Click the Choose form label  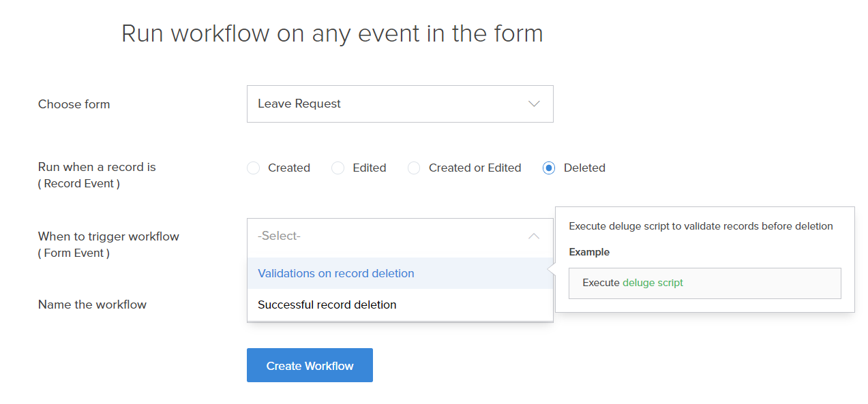coord(74,104)
